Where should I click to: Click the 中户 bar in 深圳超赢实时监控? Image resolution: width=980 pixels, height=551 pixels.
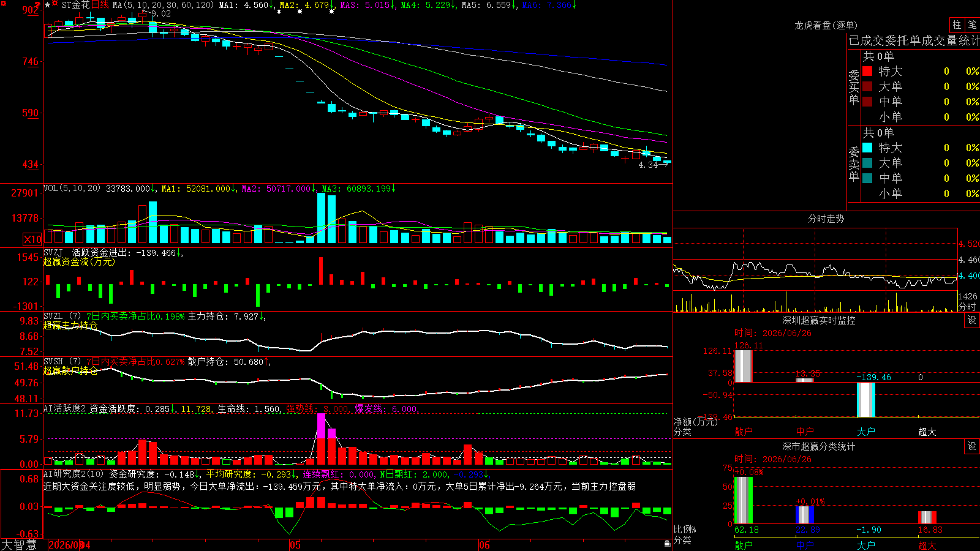[x=804, y=380]
